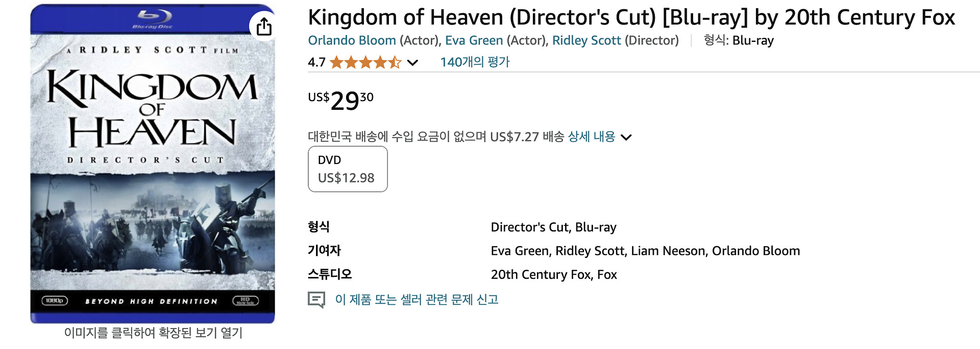The width and height of the screenshot is (980, 349).
Task: Click the HD Master Audio badge on the cover
Action: pos(246,301)
